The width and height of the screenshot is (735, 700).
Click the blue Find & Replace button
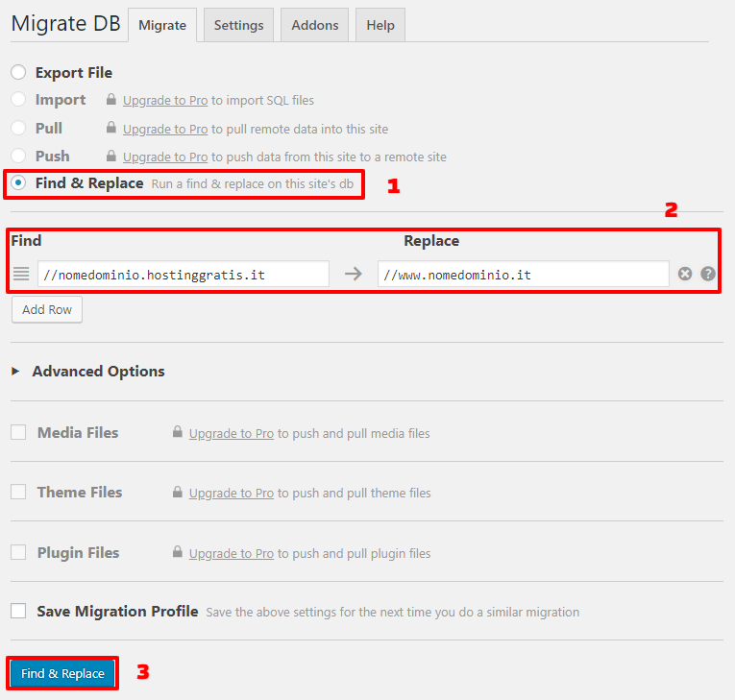62,673
